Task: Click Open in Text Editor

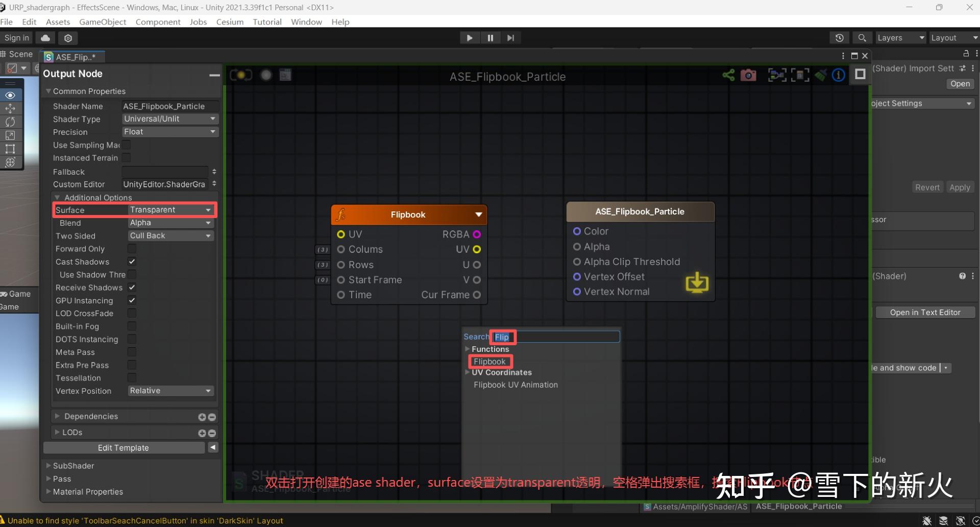Action: pyautogui.click(x=925, y=312)
